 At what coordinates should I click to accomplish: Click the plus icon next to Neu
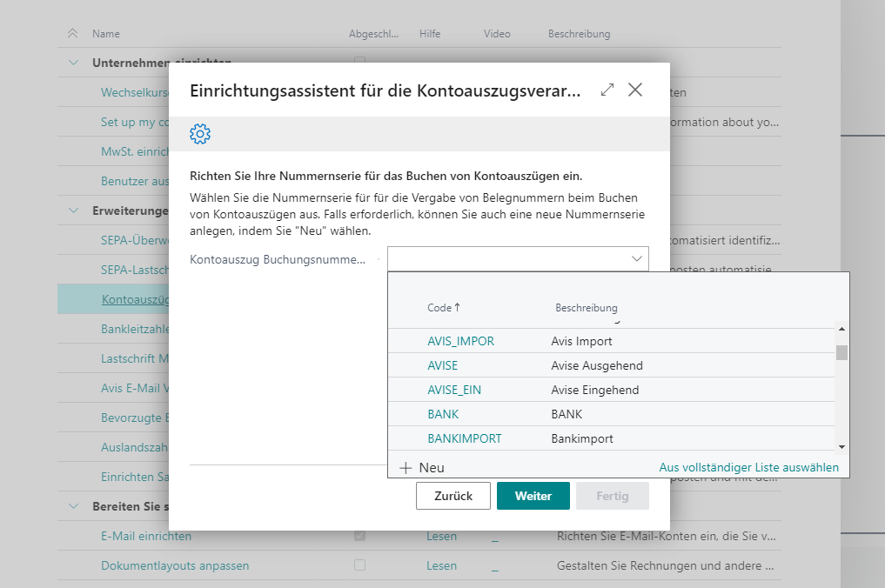point(406,467)
